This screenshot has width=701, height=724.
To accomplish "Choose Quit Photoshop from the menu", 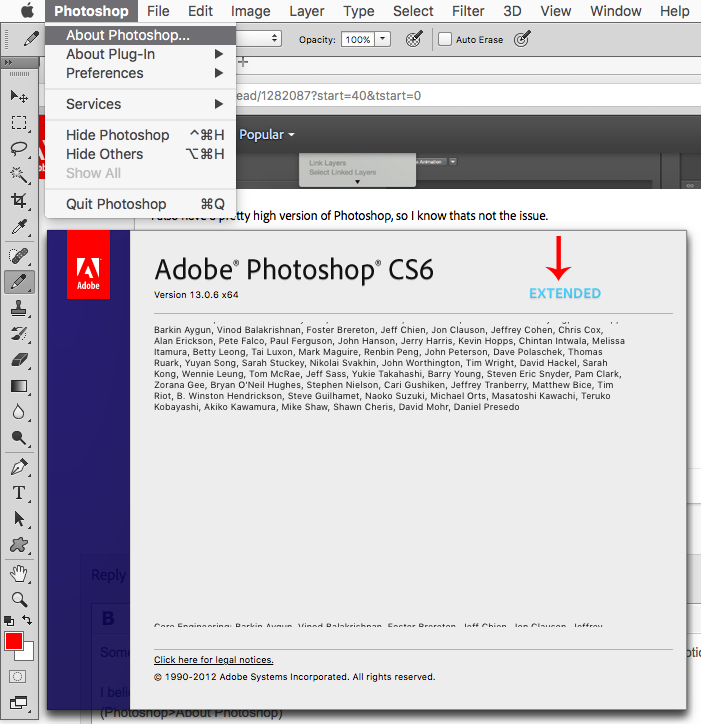I will click(x=140, y=204).
